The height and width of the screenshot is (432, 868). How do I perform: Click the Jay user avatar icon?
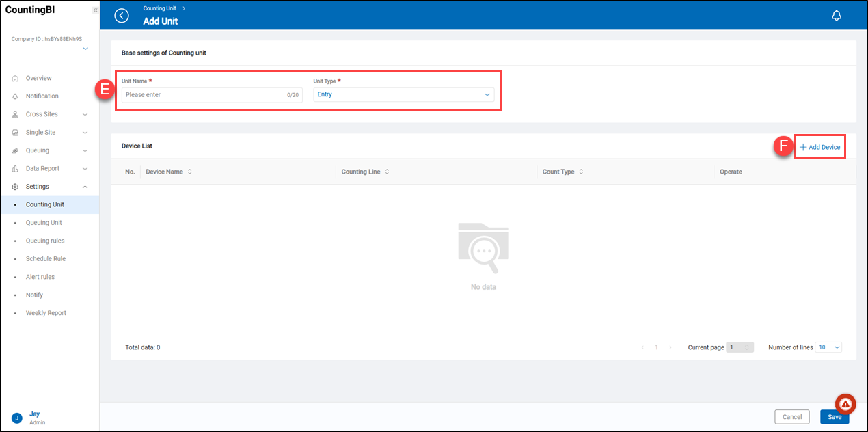point(17,418)
